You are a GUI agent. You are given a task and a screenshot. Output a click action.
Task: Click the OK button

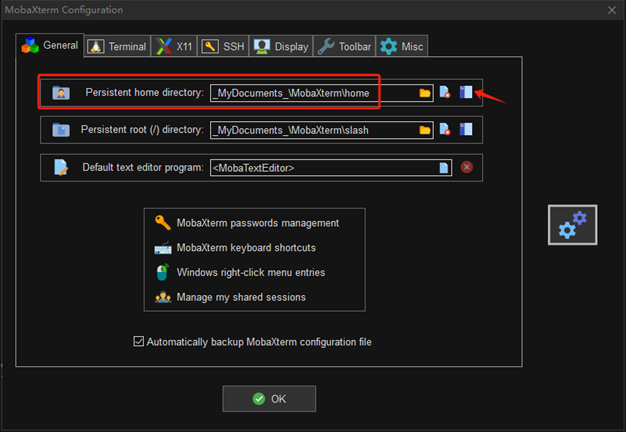point(269,398)
